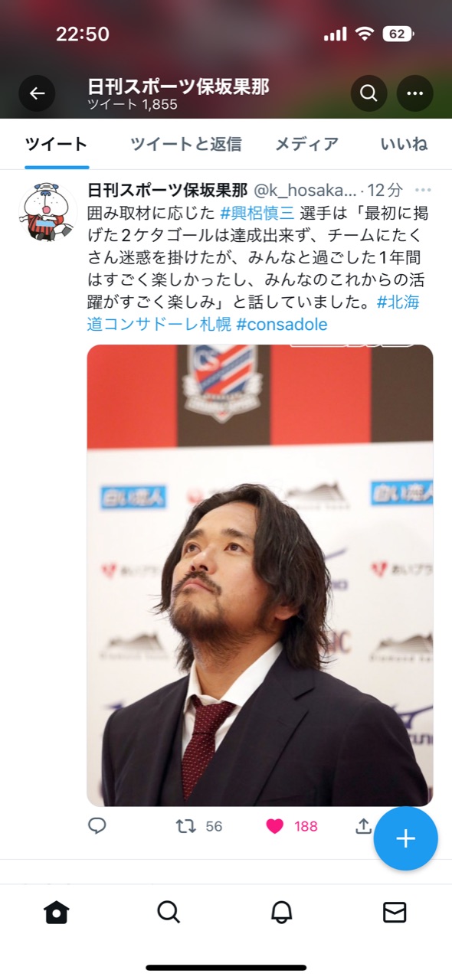Open the Notifications bell tab

tap(282, 912)
